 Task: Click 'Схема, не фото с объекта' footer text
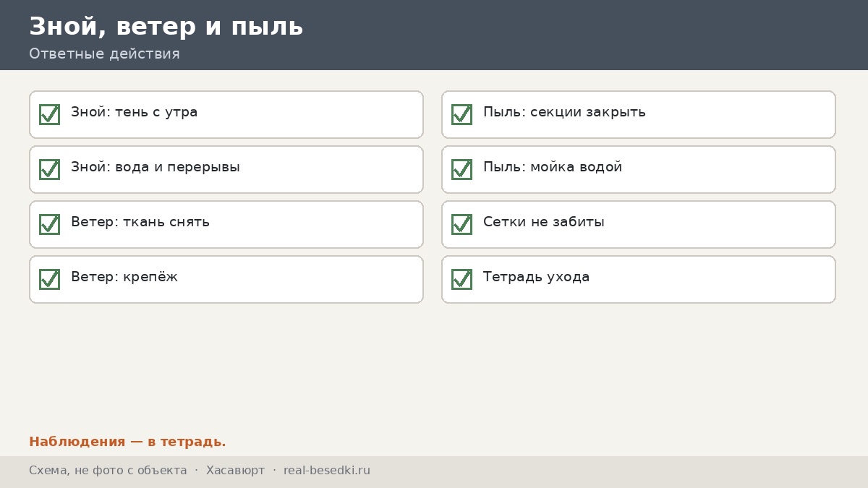point(108,471)
